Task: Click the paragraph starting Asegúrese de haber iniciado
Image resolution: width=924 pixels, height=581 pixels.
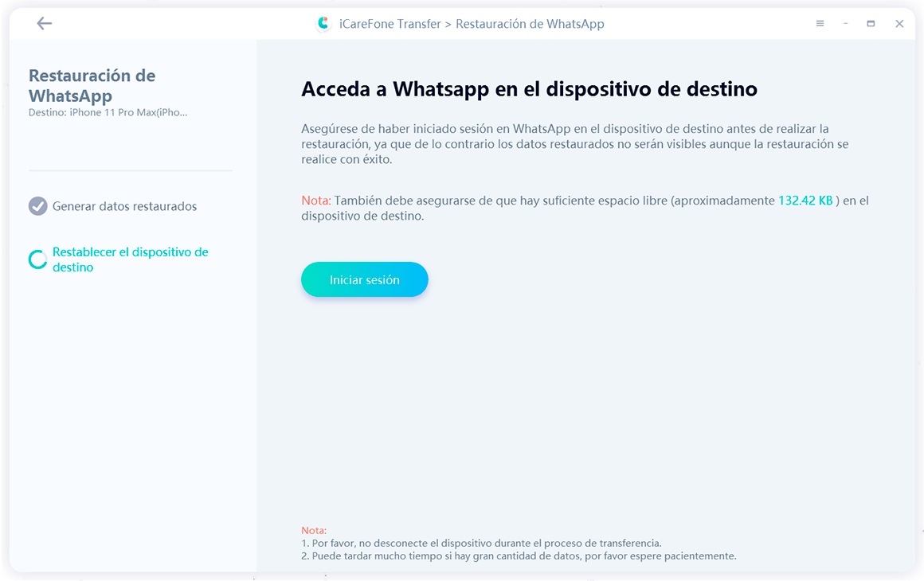Action: 574,144
